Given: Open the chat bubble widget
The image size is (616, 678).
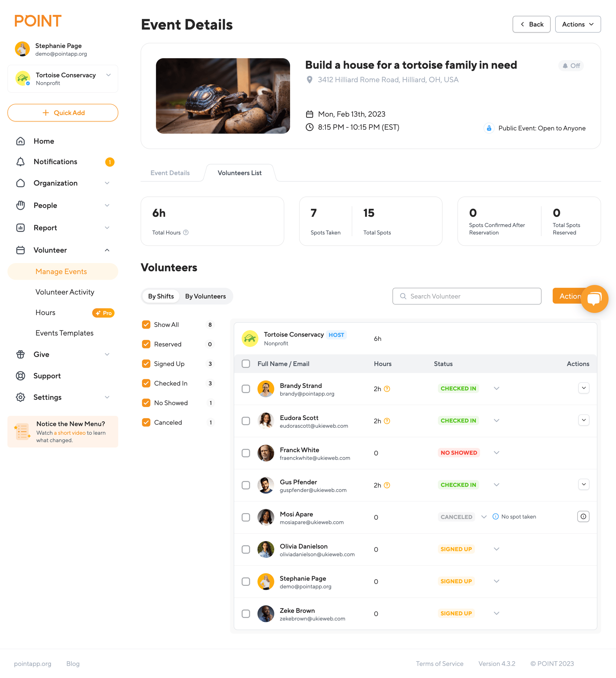Looking at the screenshot, I should click(594, 299).
